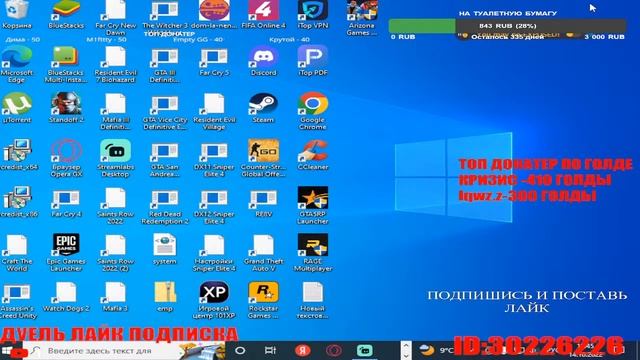Image resolution: width=640 pixels, height=360 pixels.
Task: Open Watch Dogs 2 shortcut
Action: click(66, 297)
